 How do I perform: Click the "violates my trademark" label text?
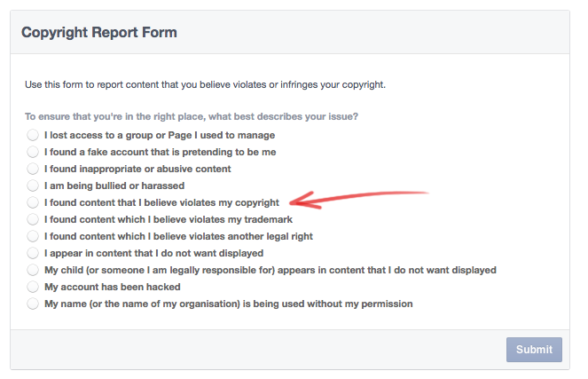169,219
